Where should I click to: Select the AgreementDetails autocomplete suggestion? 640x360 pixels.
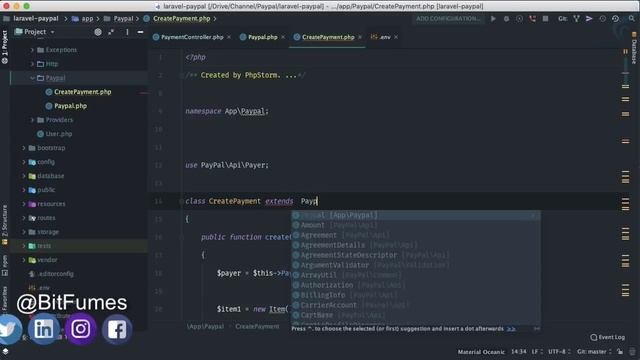point(416,245)
